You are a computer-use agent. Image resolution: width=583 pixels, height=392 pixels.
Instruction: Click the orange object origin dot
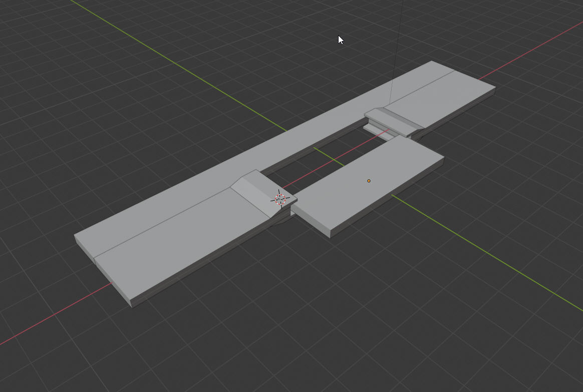coord(369,181)
